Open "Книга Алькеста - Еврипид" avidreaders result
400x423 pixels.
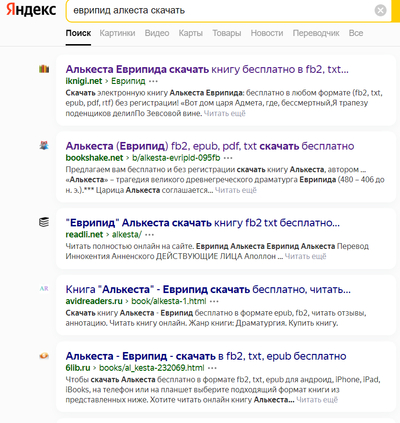208,289
